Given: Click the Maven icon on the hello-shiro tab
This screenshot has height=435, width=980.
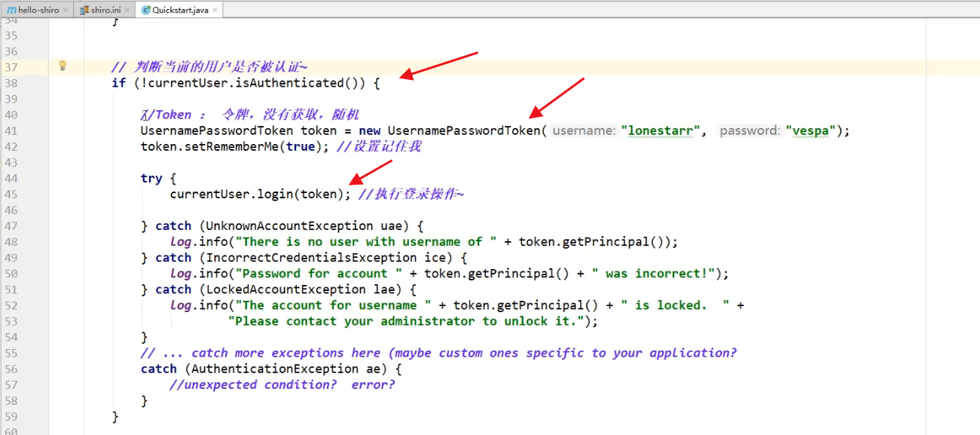Looking at the screenshot, I should coord(11,10).
